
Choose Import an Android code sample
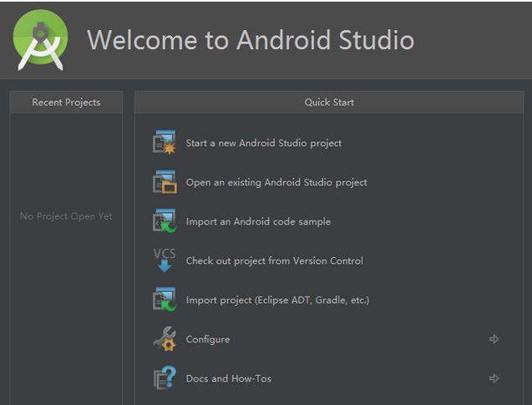[258, 222]
